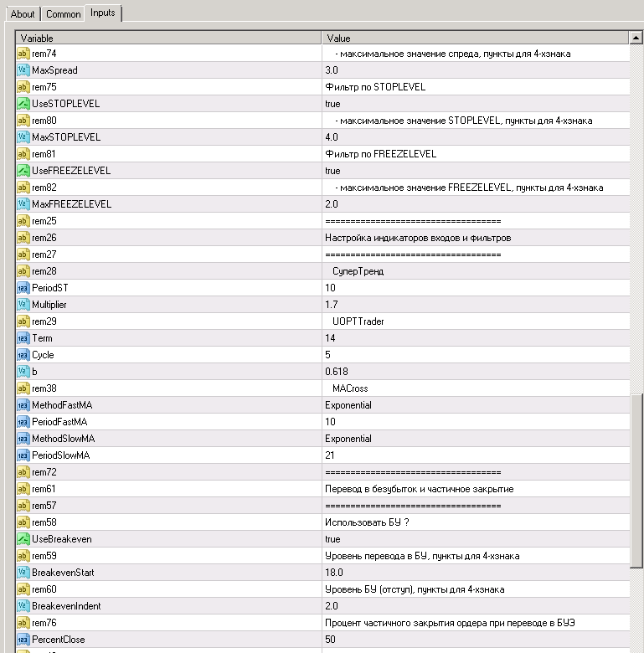Viewport: 644px width, 653px height.
Task: Select the rem61 row variable name
Action: click(44, 489)
